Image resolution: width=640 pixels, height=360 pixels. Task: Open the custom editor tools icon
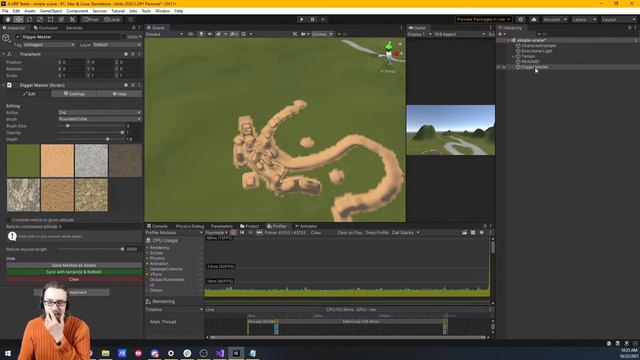(x=72, y=20)
